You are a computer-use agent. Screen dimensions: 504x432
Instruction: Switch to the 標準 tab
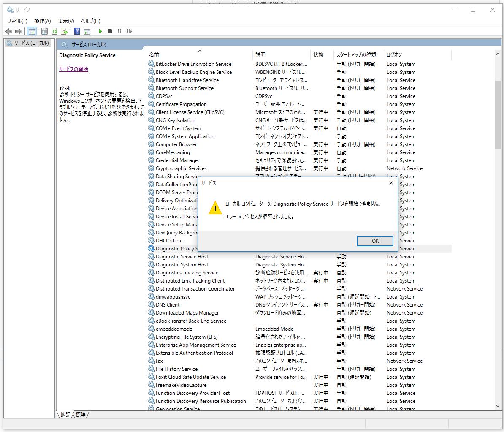tap(81, 415)
